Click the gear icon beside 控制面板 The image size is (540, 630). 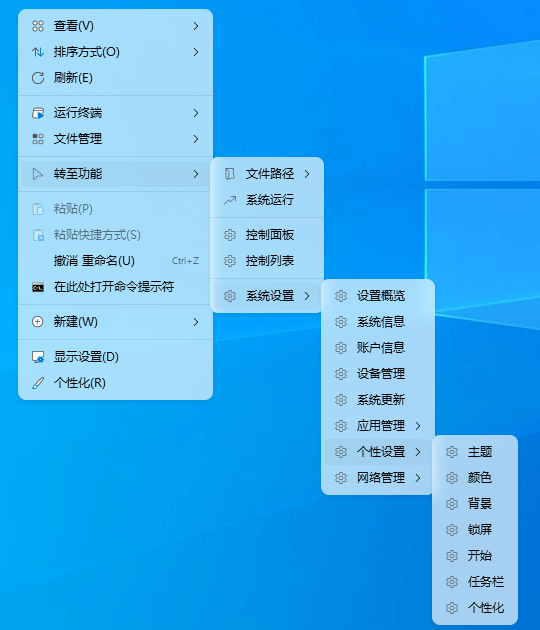pyautogui.click(x=230, y=235)
